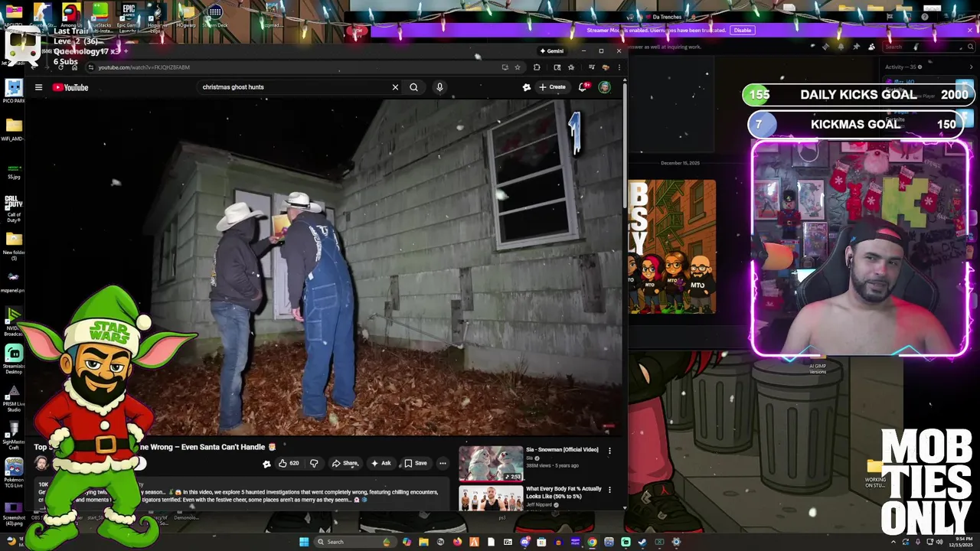
Task: Open Discord threads icon
Action: [825, 47]
